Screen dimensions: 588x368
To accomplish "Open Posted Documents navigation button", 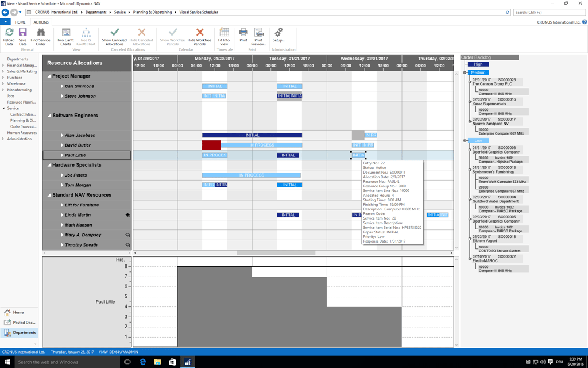I will point(19,323).
